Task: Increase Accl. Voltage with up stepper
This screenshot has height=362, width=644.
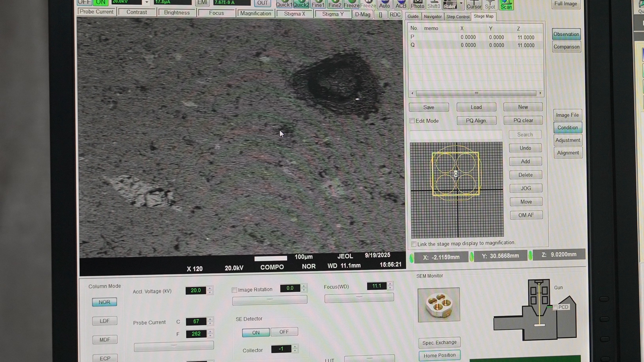Action: point(210,288)
